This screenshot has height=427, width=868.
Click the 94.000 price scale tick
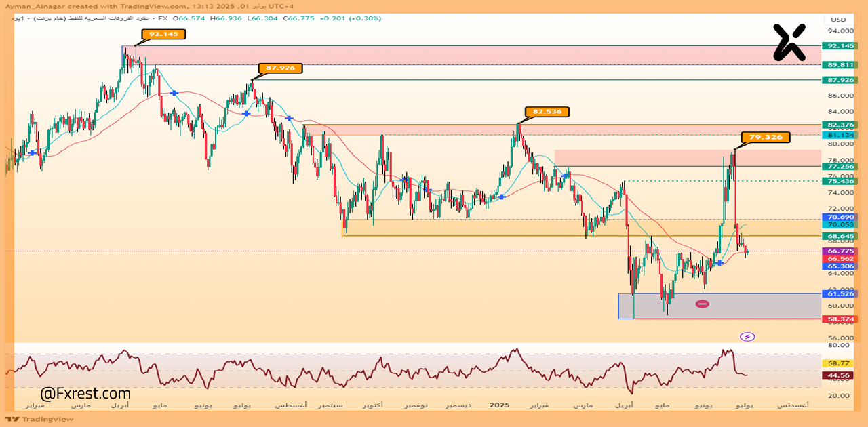[840, 31]
